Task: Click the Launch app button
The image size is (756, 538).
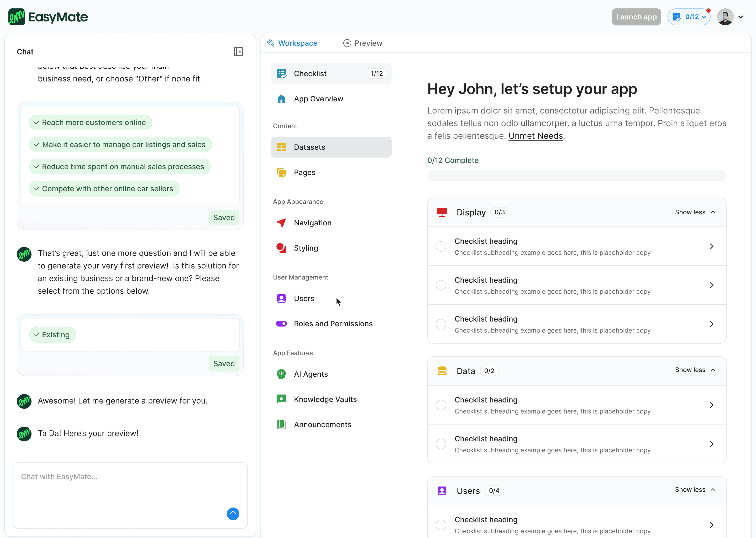Action: 636,17
